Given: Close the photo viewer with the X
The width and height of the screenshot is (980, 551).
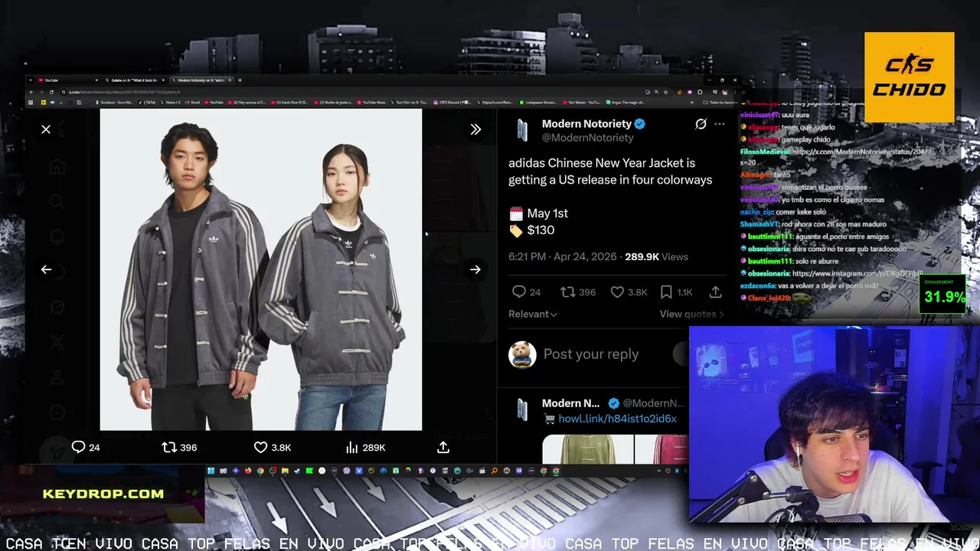Looking at the screenshot, I should (46, 129).
